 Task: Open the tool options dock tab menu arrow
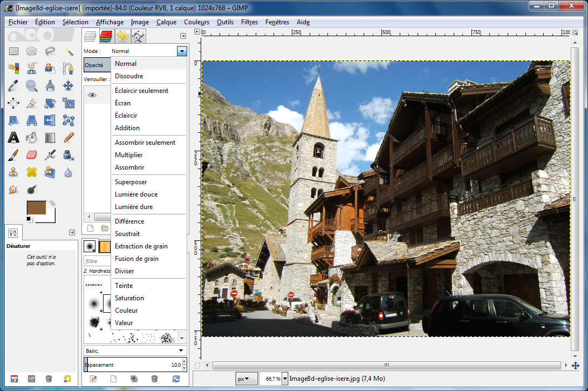pos(72,233)
